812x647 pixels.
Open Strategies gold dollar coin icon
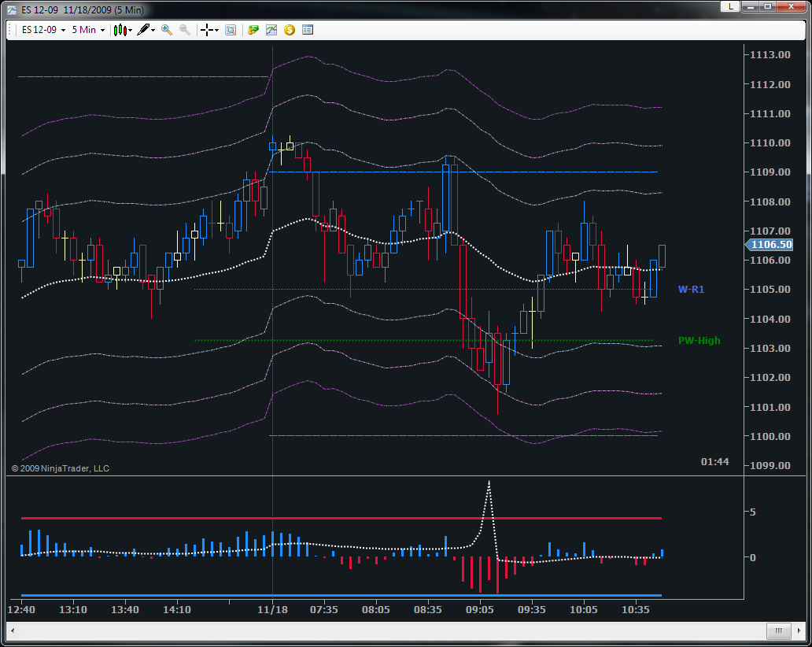(290, 30)
